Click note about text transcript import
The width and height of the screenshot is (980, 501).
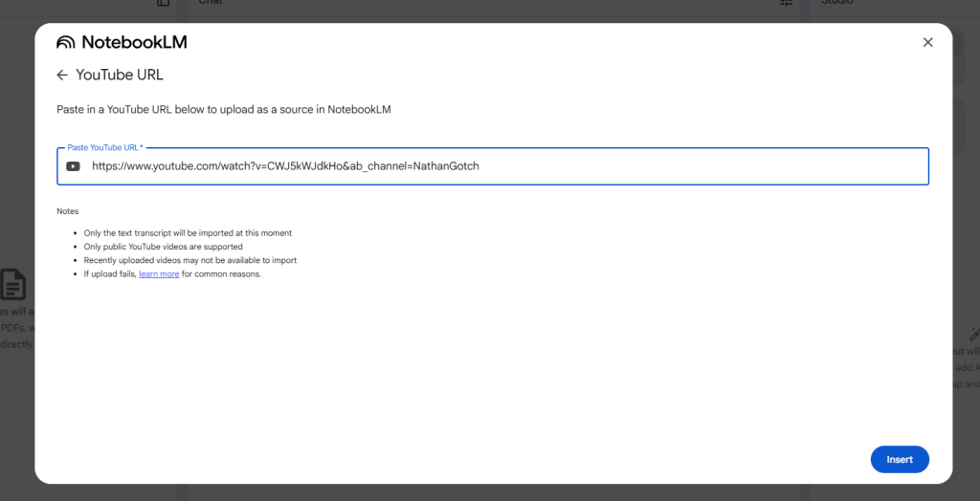[x=188, y=233]
